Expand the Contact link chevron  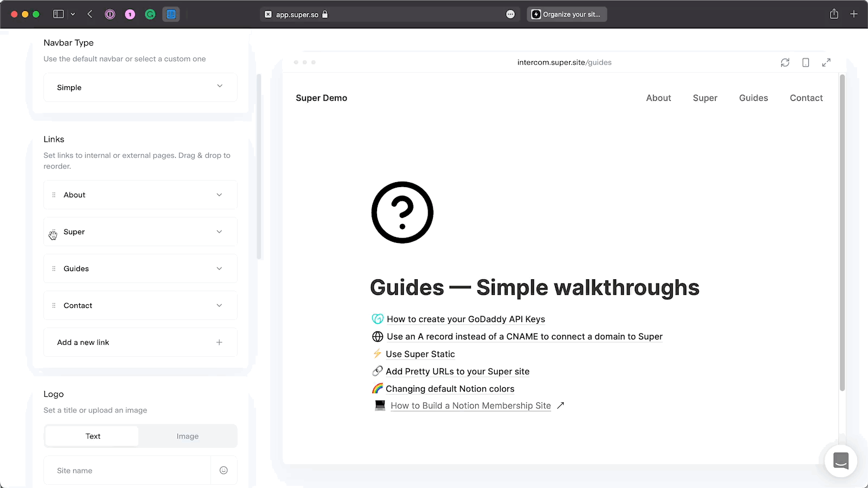point(219,305)
